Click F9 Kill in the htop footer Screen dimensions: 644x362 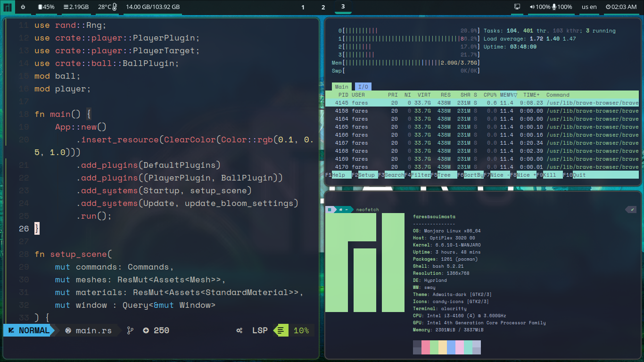click(549, 175)
